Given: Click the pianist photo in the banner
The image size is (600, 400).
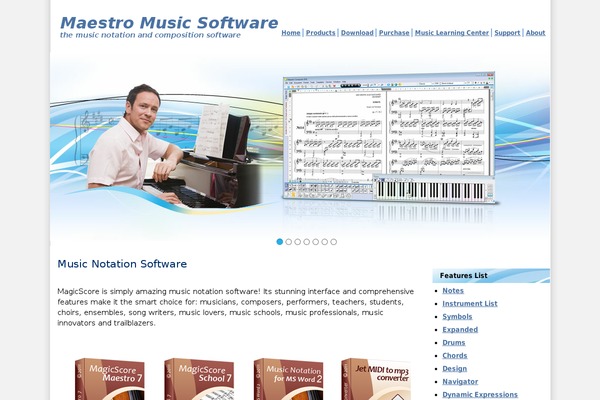Looking at the screenshot, I should pyautogui.click(x=174, y=146).
